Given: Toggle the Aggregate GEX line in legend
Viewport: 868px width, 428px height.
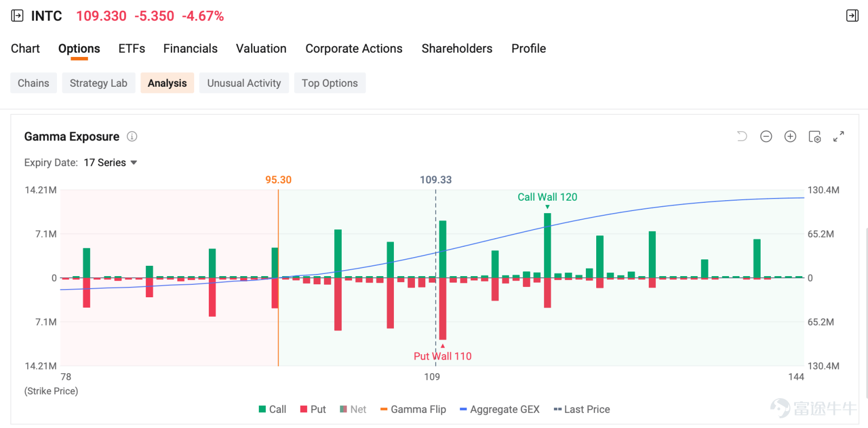Looking at the screenshot, I should (x=500, y=410).
